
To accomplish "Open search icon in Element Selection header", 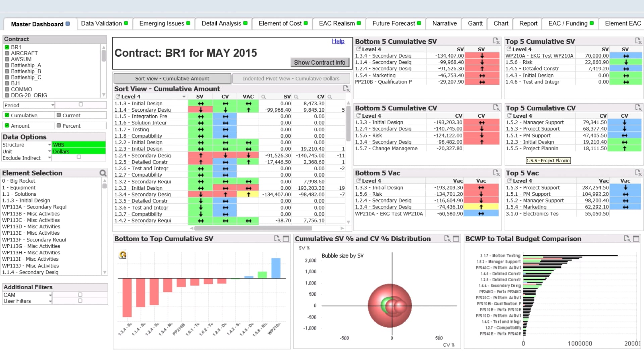I will [103, 173].
